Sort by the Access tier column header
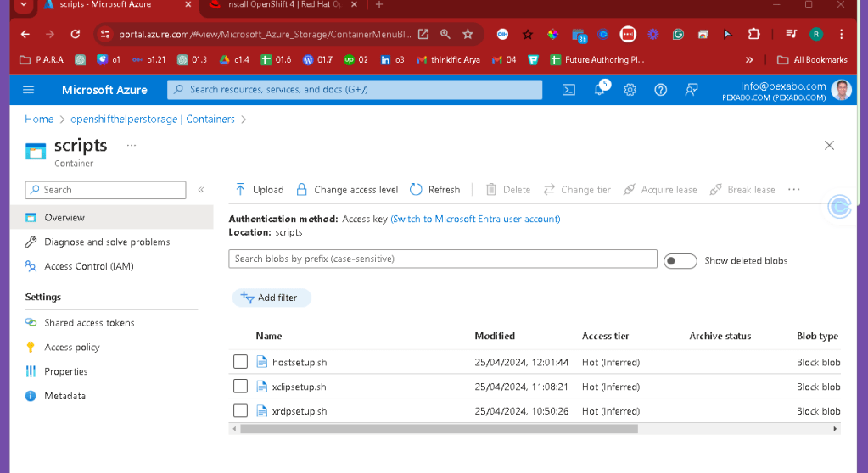The image size is (868, 473). [605, 336]
